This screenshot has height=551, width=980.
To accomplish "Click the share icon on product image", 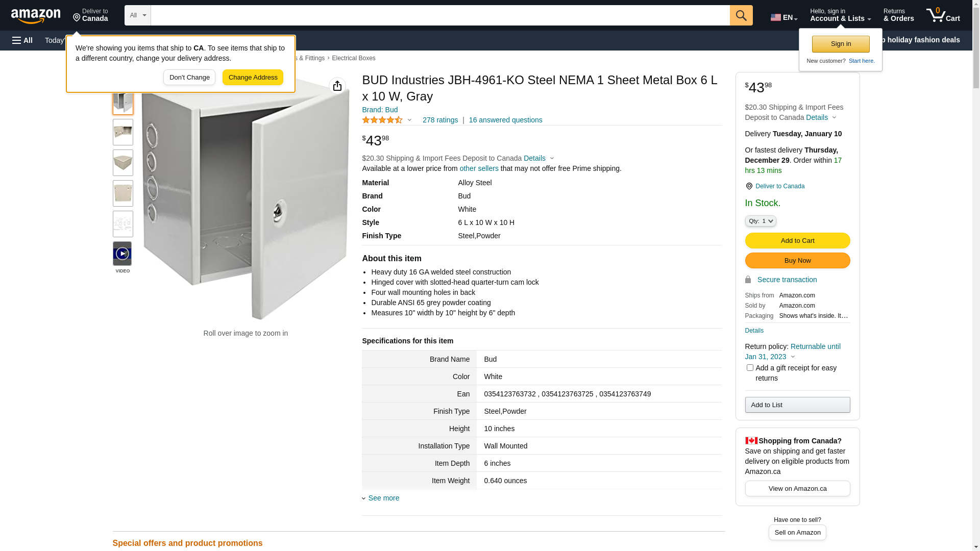I will (x=337, y=86).
